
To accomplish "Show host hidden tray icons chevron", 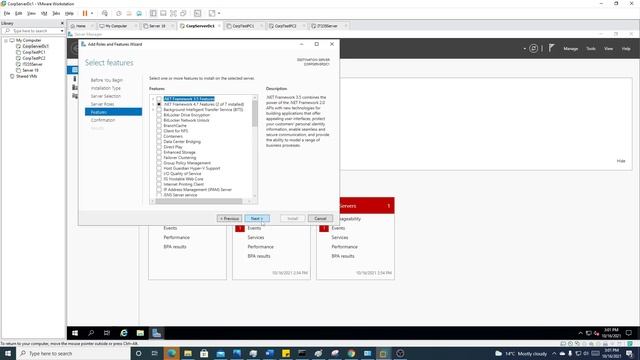I will click(x=554, y=353).
